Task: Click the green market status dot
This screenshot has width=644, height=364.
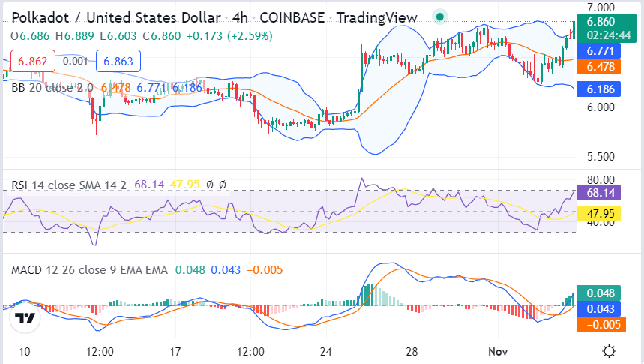Action: tap(440, 17)
